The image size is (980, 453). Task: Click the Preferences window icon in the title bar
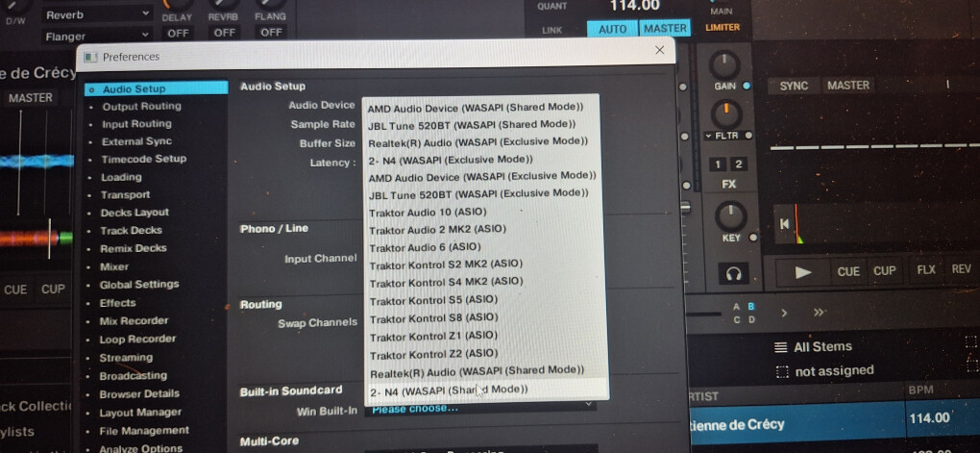(90, 57)
